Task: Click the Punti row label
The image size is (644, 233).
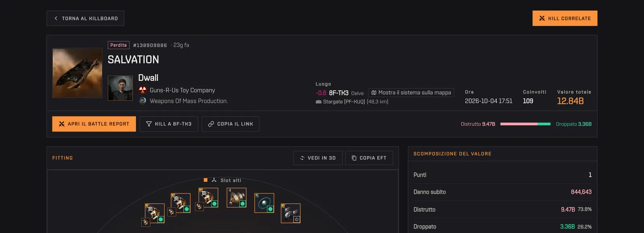Action: click(420, 175)
